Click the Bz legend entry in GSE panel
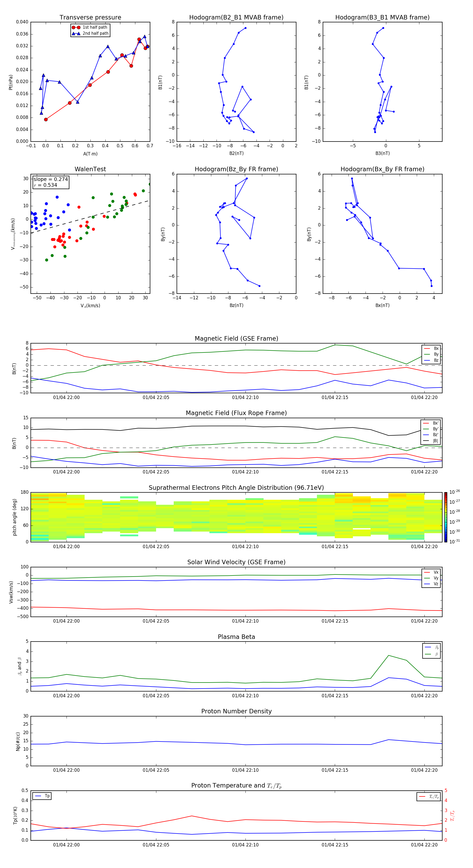473x868 pixels. point(431,360)
